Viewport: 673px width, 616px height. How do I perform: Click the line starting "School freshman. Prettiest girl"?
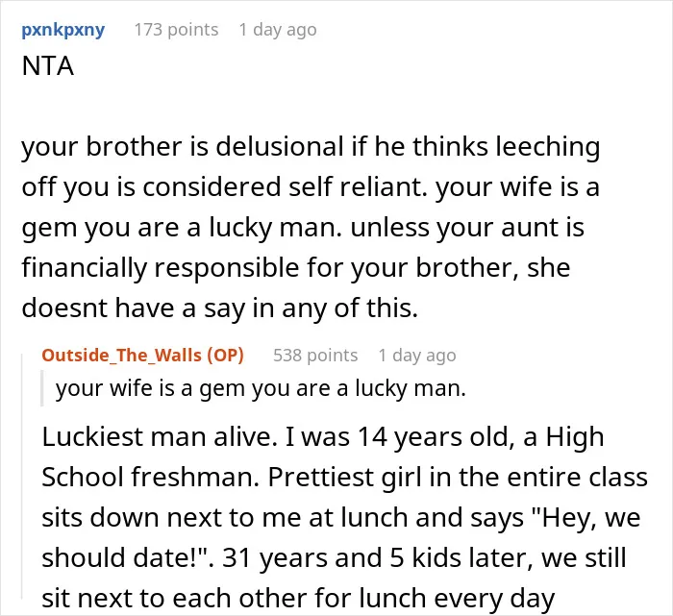click(x=344, y=478)
